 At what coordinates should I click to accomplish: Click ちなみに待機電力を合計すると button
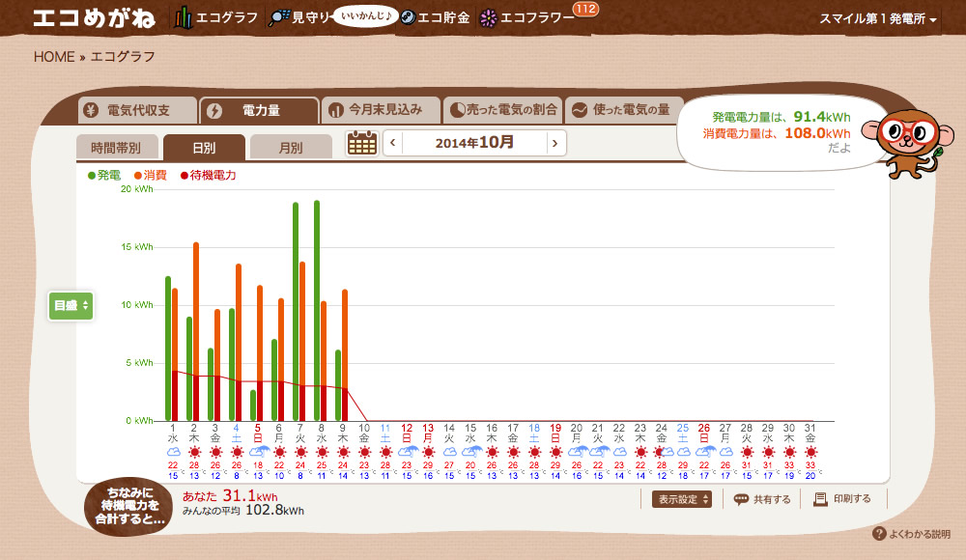[x=129, y=506]
